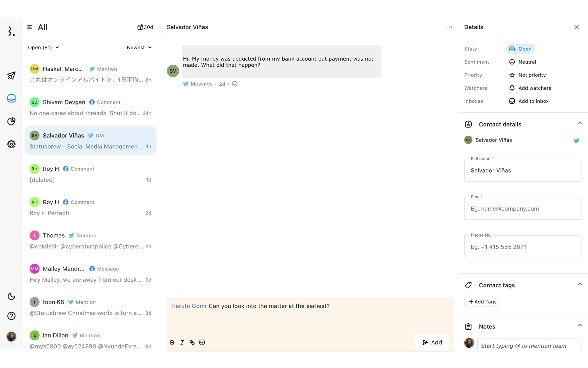Viewport: 588px width, 368px height.
Task: Apply italic formatting in the composer
Action: pos(182,342)
